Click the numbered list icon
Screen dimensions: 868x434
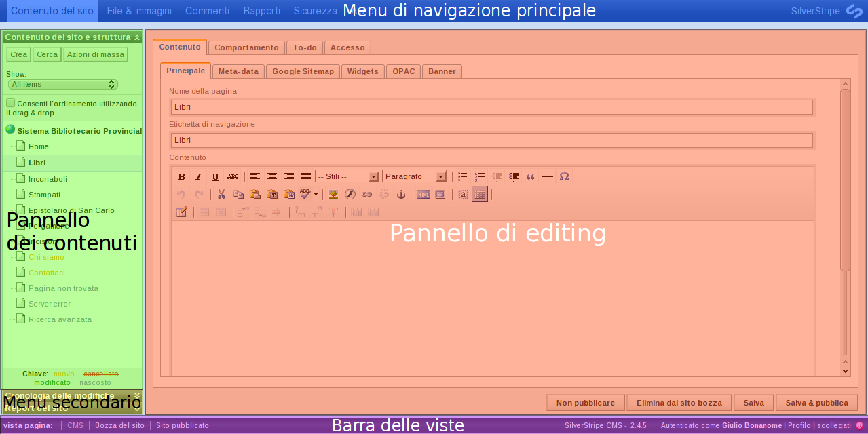(479, 176)
